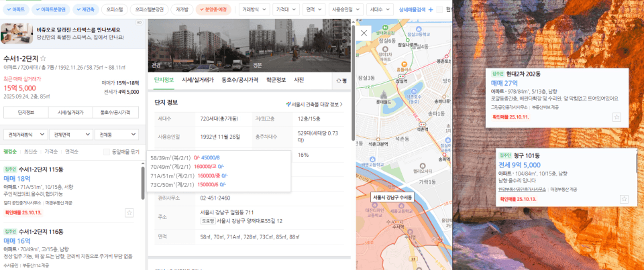Uncheck the 재건축 filter chip

click(85, 10)
